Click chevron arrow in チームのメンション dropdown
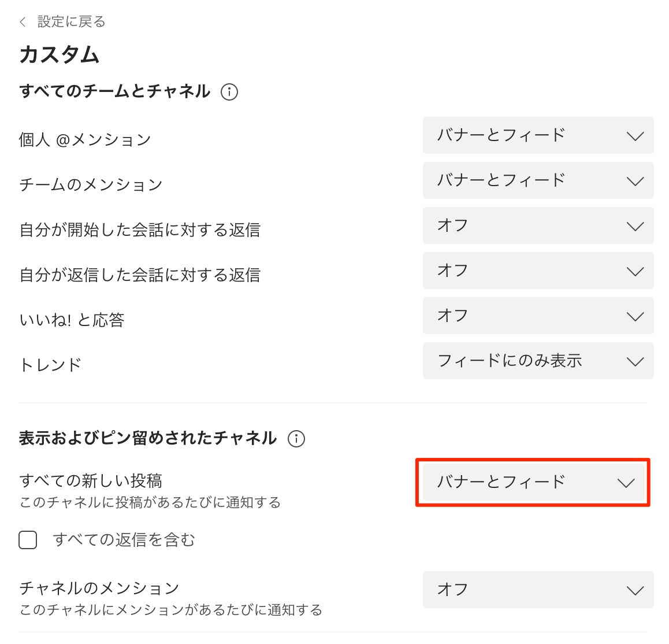669x644 pixels. [635, 182]
